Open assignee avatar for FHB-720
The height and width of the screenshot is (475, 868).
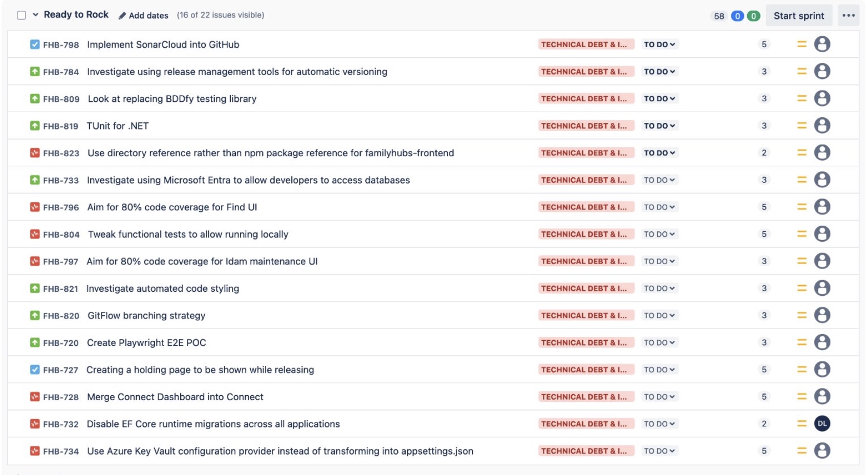(x=822, y=342)
